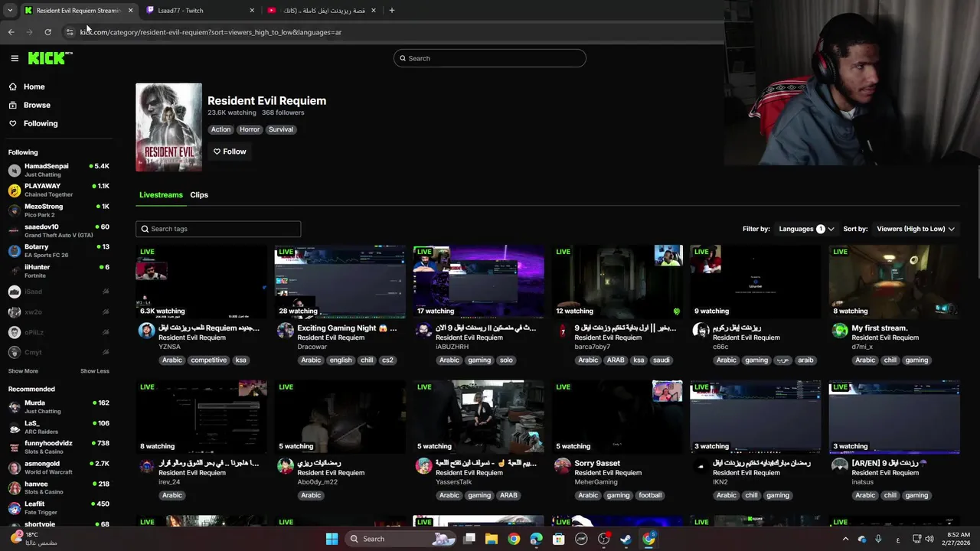Switch to the Clips tab
The height and width of the screenshot is (551, 980).
[199, 195]
